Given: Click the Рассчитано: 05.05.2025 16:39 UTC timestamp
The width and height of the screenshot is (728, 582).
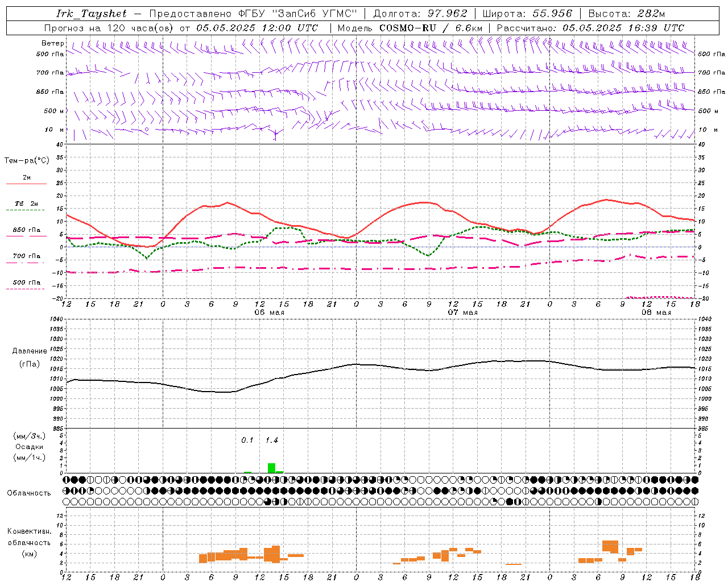Looking at the screenshot, I should 590,28.
